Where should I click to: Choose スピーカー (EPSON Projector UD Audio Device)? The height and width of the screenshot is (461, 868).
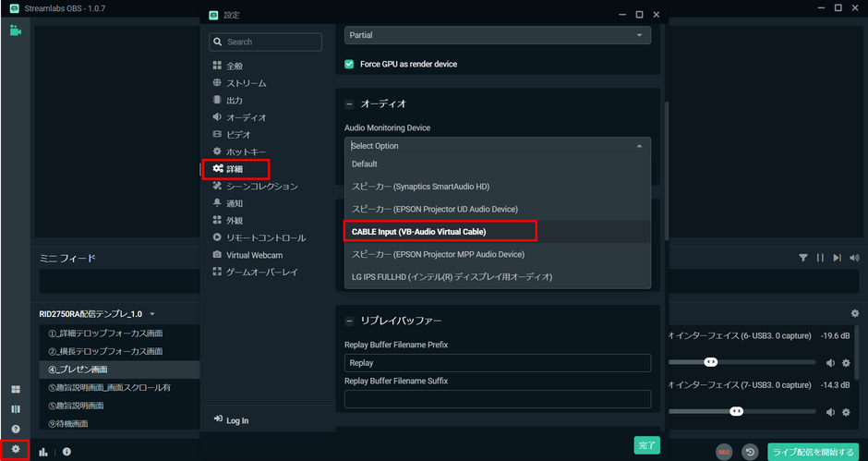tap(498, 210)
